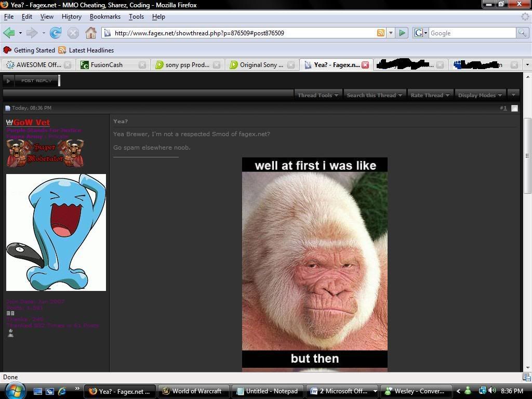Open the Bookmarks menu
The image size is (532, 399).
(x=105, y=17)
